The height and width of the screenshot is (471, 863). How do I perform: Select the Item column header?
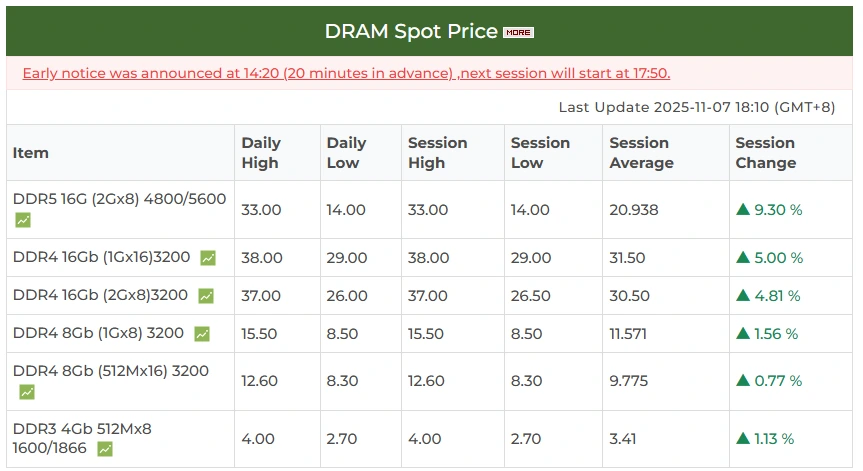31,153
